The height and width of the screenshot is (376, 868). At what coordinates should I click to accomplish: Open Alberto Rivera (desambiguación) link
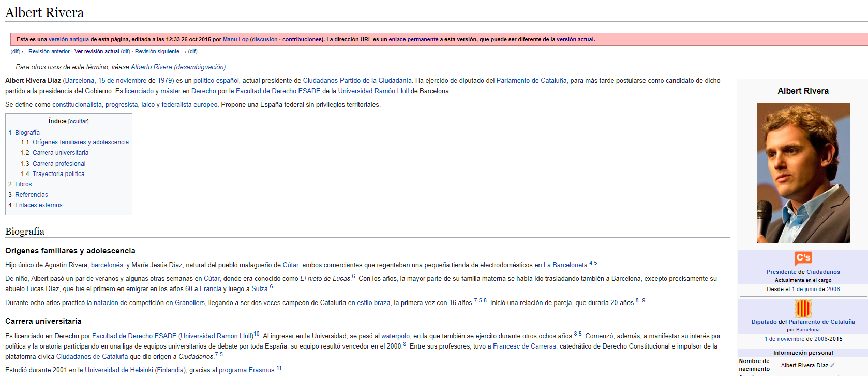pyautogui.click(x=178, y=67)
